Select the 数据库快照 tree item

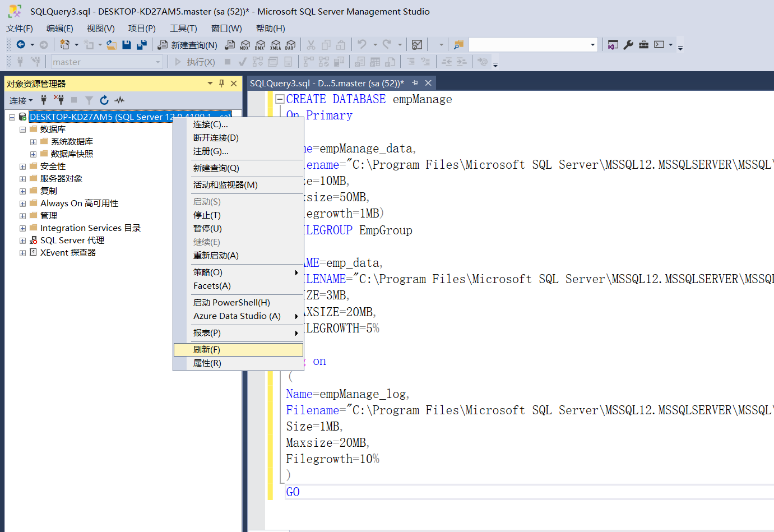pos(72,154)
